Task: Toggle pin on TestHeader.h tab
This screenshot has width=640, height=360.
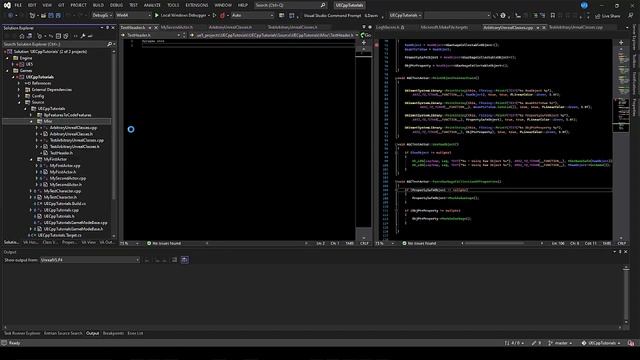Action: pos(150,27)
